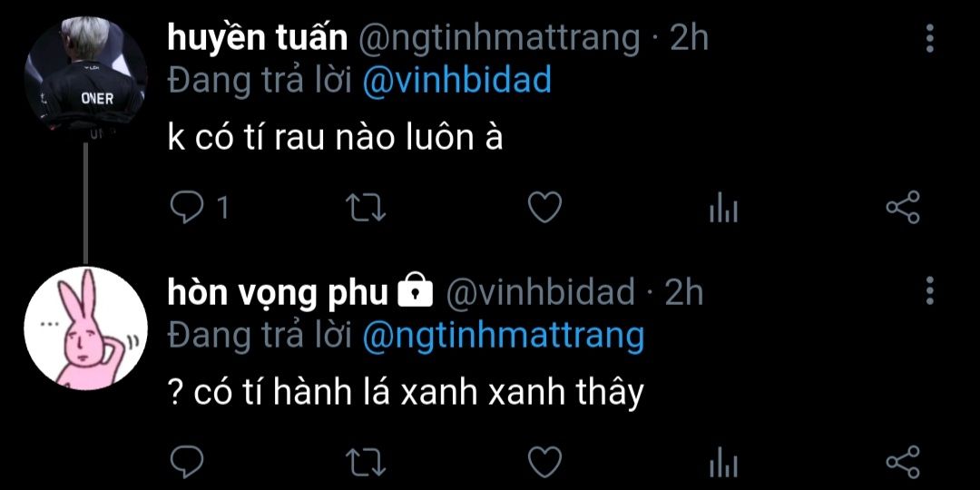View analytics for huyền tuấn's tweet

point(724,208)
